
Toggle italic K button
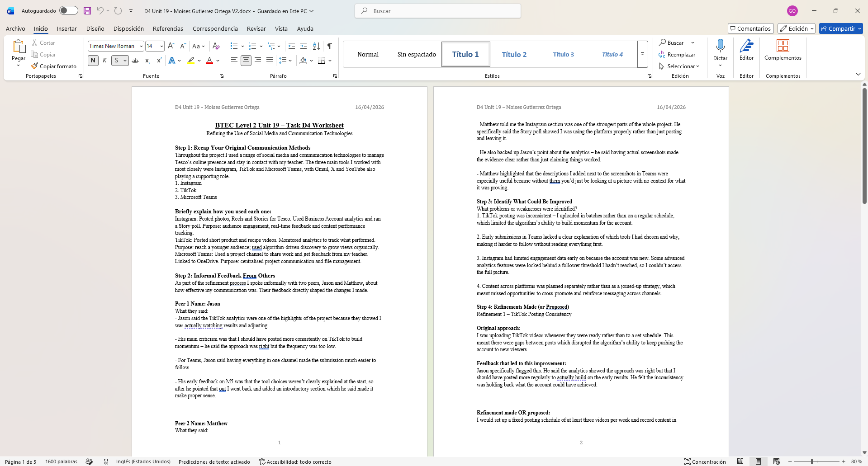(104, 61)
